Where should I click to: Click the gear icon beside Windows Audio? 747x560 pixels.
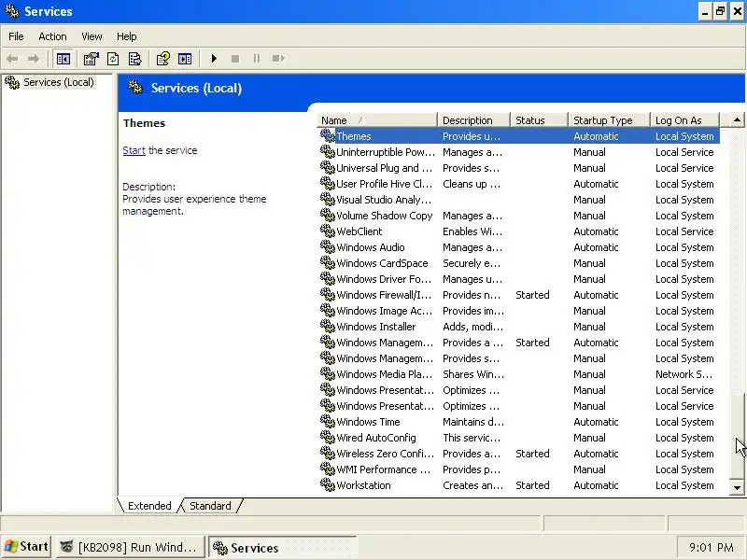(328, 246)
